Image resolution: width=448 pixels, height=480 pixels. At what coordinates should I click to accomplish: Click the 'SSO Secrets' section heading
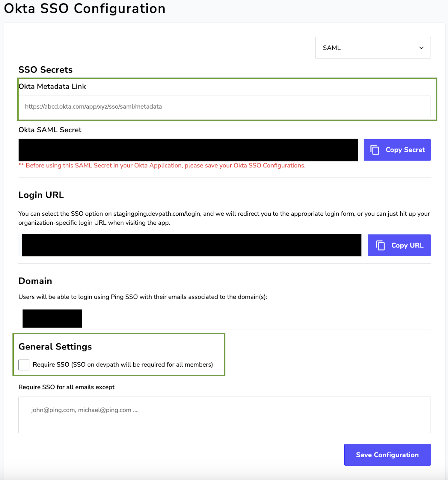point(46,70)
